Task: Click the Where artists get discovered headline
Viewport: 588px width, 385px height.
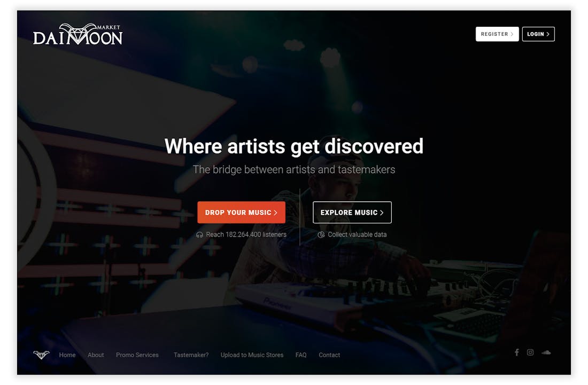Action: pos(294,146)
